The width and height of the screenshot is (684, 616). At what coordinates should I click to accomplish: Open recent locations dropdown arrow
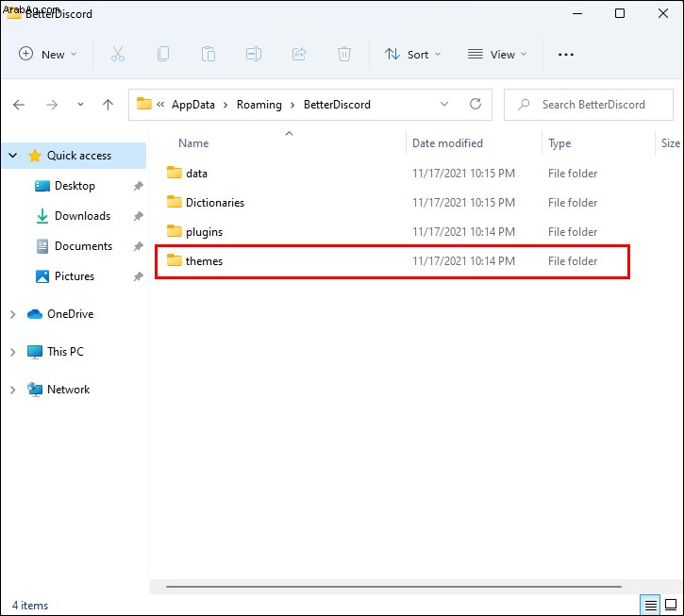80,105
